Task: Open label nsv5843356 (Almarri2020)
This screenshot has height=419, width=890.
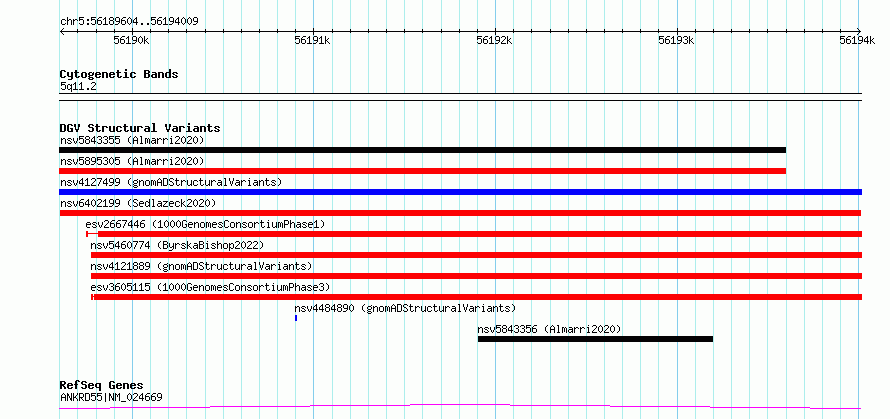Action: click(549, 329)
